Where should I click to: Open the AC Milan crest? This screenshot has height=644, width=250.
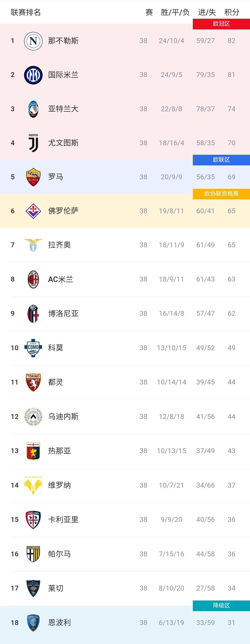(x=33, y=279)
